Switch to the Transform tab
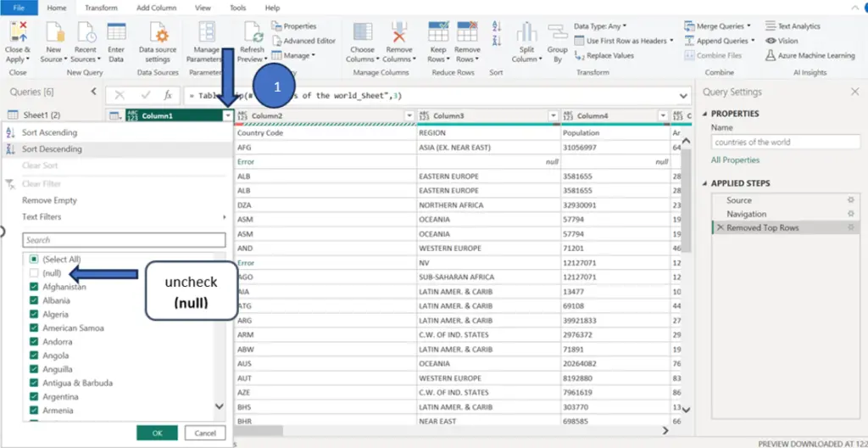 click(102, 8)
